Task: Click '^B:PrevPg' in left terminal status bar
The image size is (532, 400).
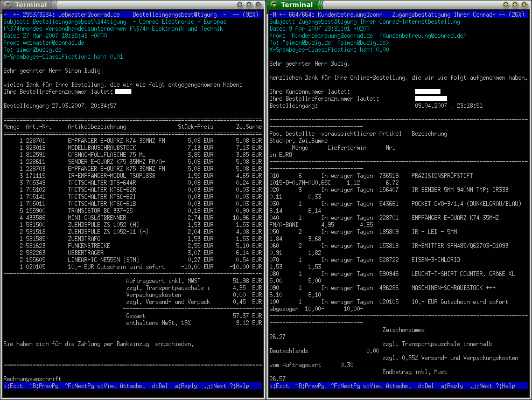Action: [44, 386]
